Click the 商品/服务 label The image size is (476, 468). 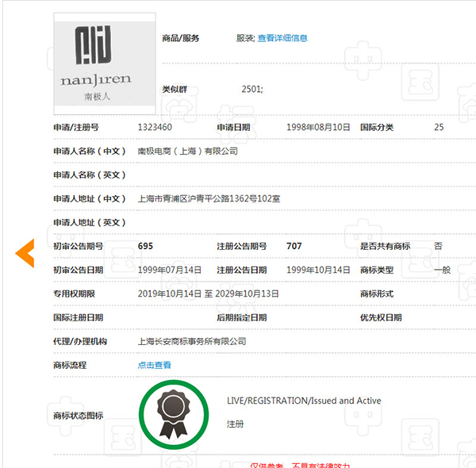[x=181, y=38]
